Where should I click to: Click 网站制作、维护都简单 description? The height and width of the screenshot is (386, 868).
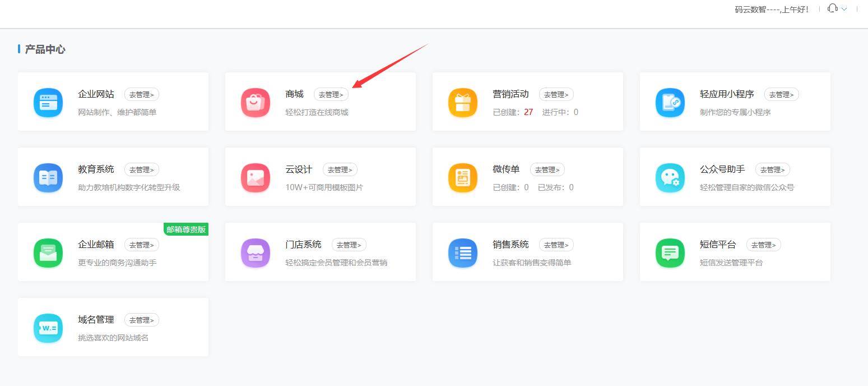click(117, 112)
